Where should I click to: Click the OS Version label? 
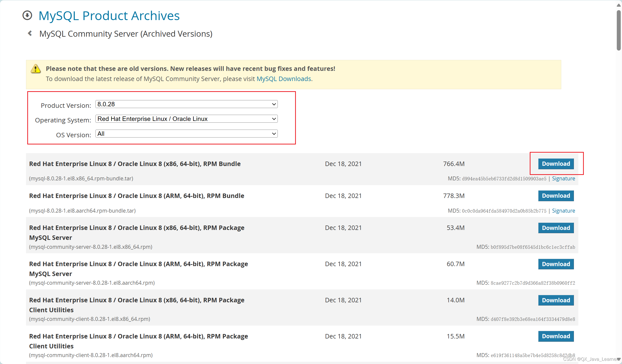74,135
